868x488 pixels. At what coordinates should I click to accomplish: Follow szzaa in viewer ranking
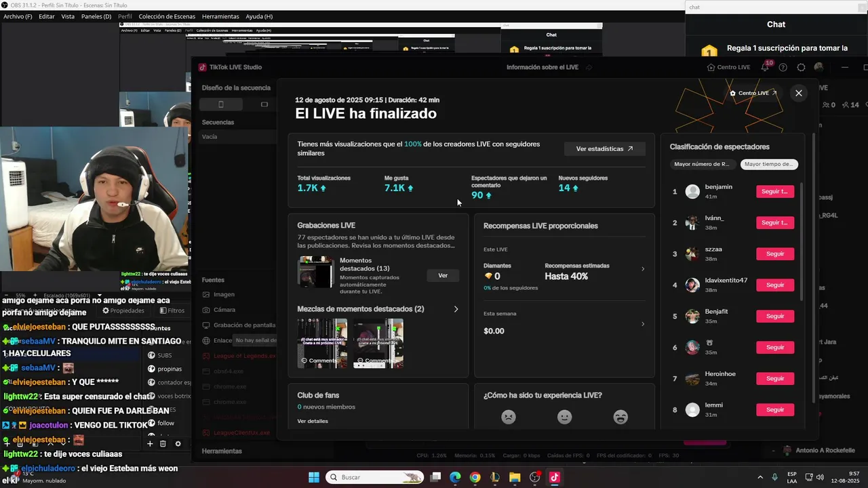[775, 254]
